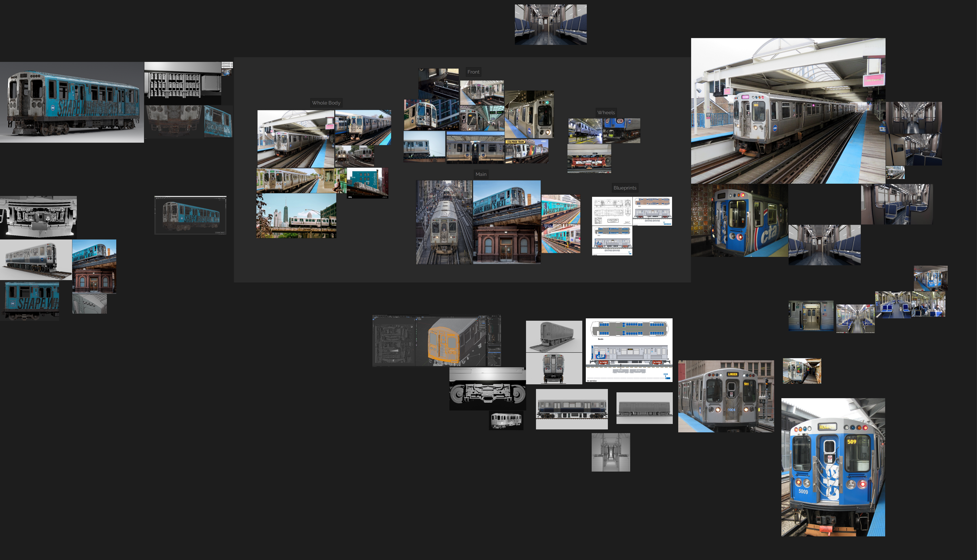This screenshot has height=560, width=977.
Task: Select the red wheel truck photo under Wheels
Action: (589, 159)
